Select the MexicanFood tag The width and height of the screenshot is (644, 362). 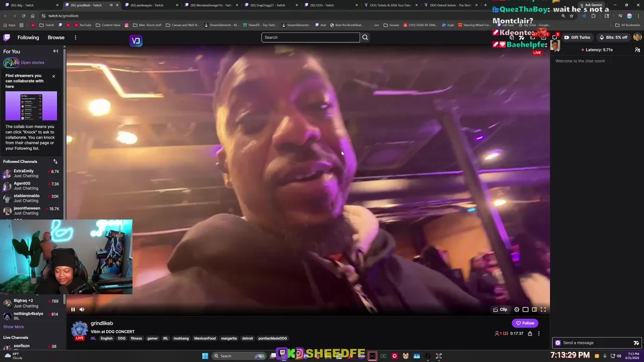205,338
